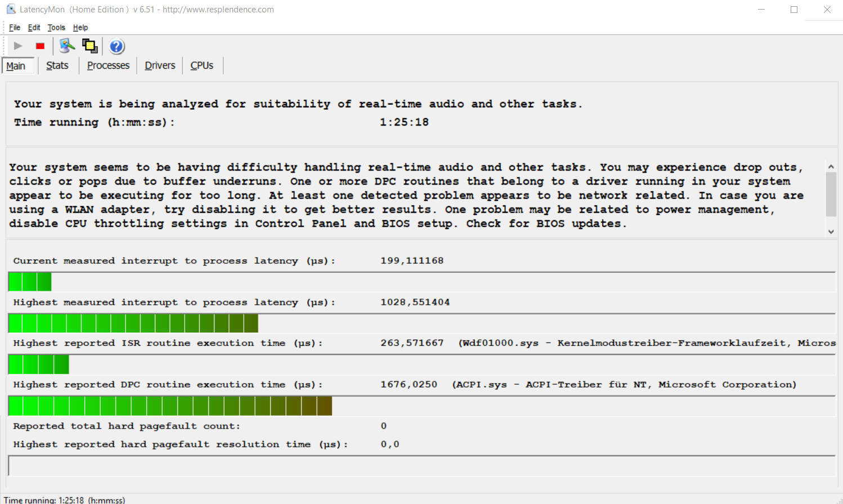Open the options icon in the toolbar

[x=67, y=46]
